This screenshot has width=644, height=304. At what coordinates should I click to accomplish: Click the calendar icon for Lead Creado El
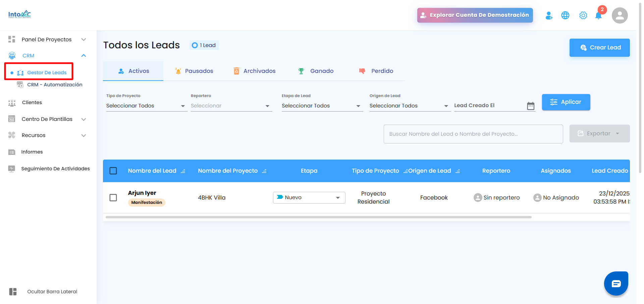[531, 106]
